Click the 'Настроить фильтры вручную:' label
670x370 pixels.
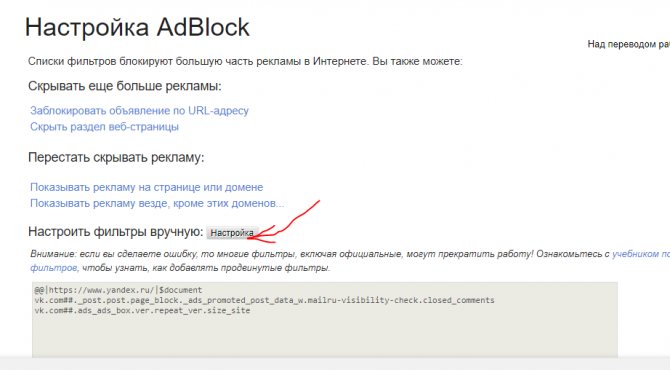[115, 232]
